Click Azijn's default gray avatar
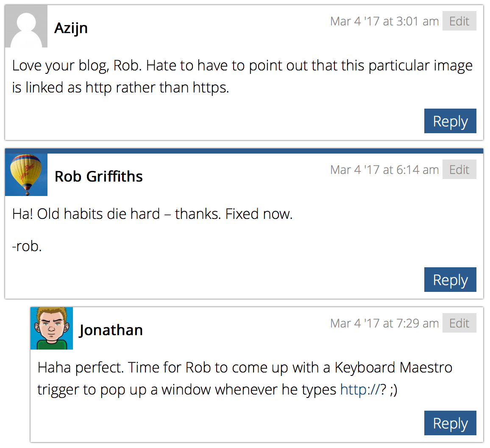 (26, 26)
